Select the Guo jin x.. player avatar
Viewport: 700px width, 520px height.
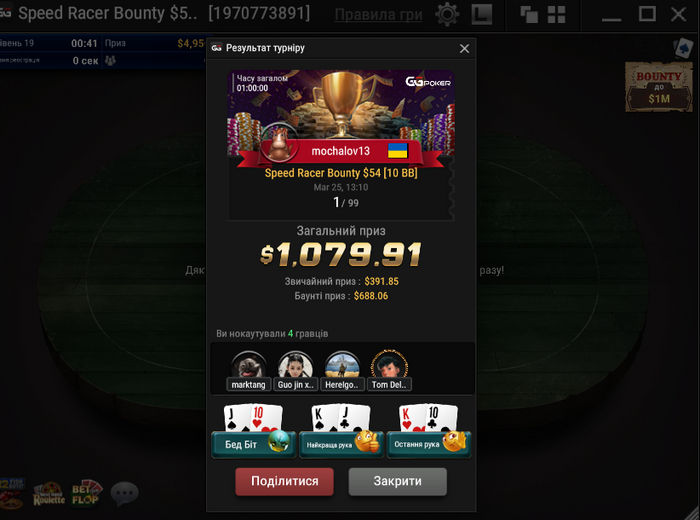[296, 370]
